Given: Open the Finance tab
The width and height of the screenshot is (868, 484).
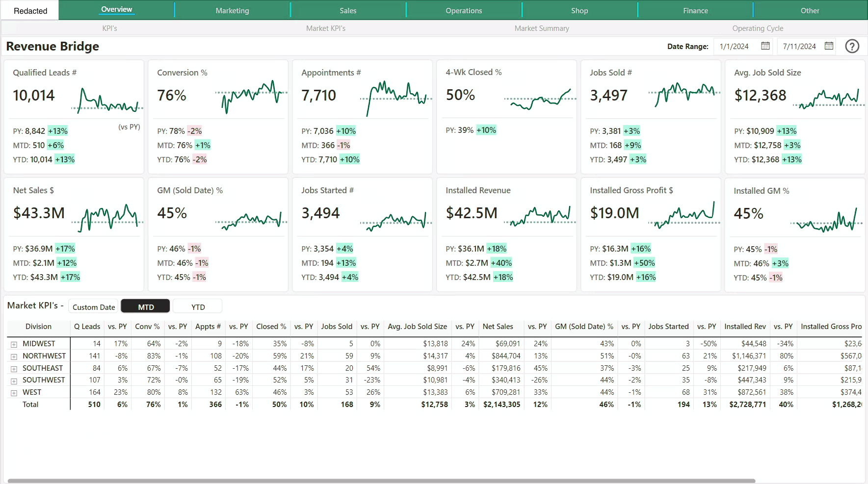Looking at the screenshot, I should [x=695, y=10].
